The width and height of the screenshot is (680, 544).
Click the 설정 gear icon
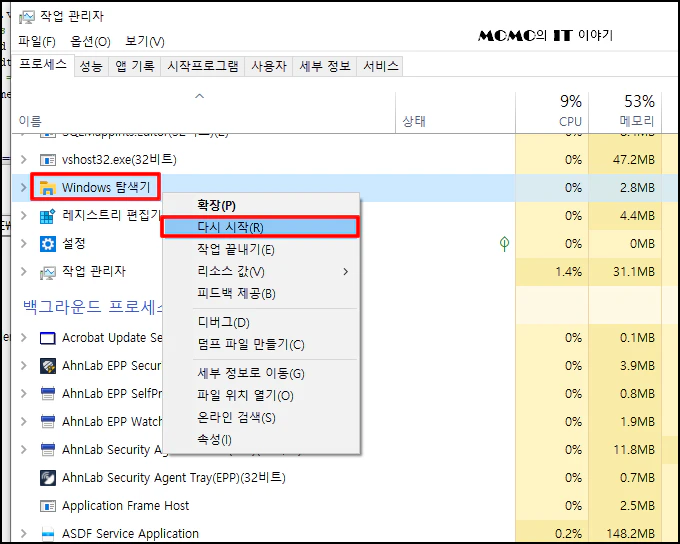coord(48,244)
